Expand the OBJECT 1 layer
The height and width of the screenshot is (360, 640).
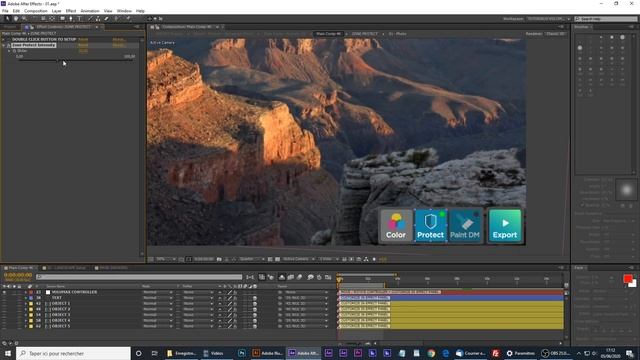pos(26,304)
